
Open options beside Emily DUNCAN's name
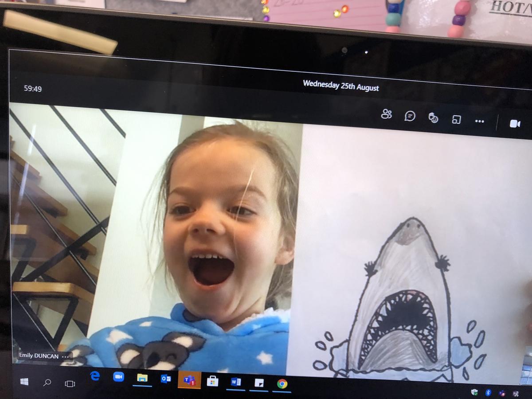(65, 356)
